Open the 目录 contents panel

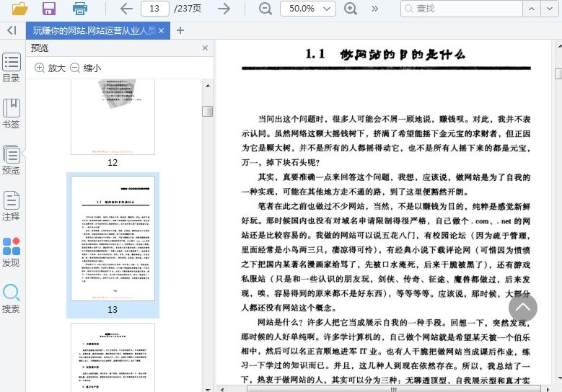[x=11, y=68]
